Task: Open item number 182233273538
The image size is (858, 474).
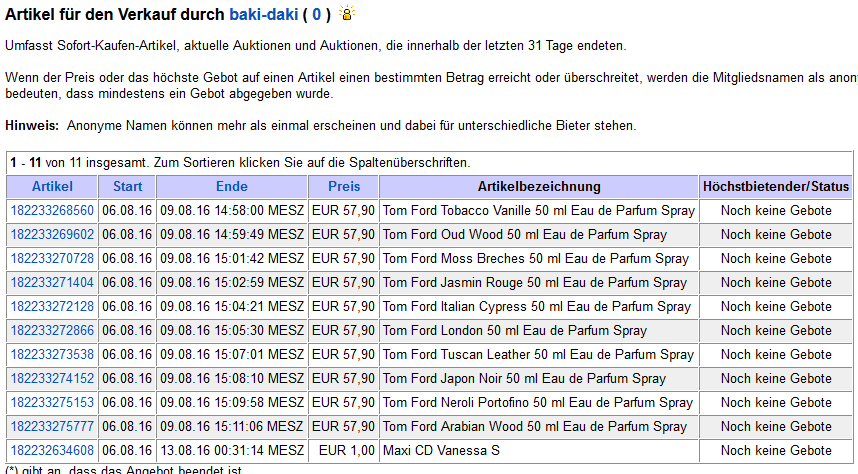Action: point(53,355)
